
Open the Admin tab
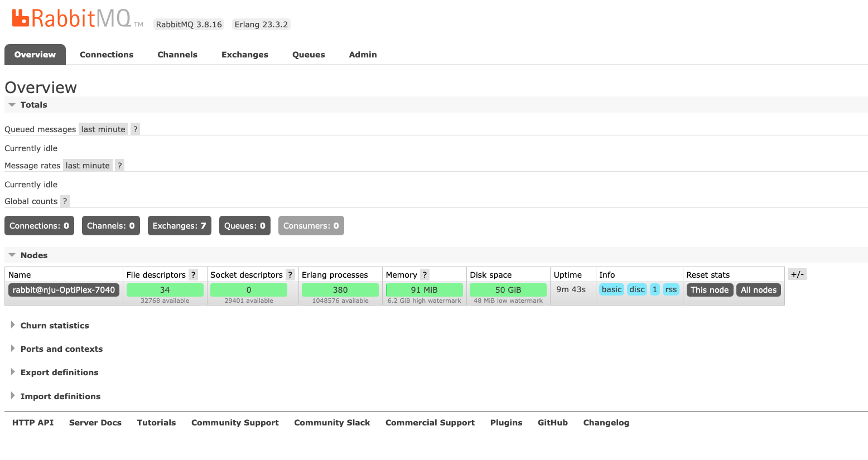coord(363,55)
